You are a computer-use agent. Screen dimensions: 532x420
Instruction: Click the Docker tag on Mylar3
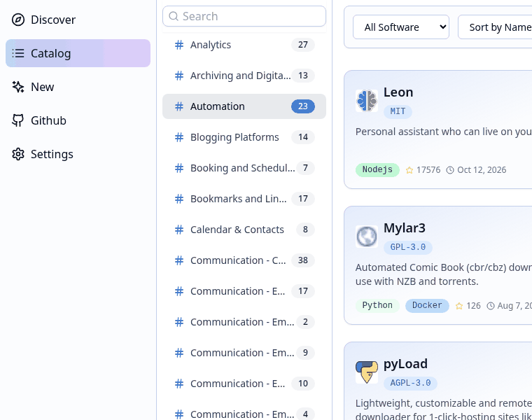(427, 305)
